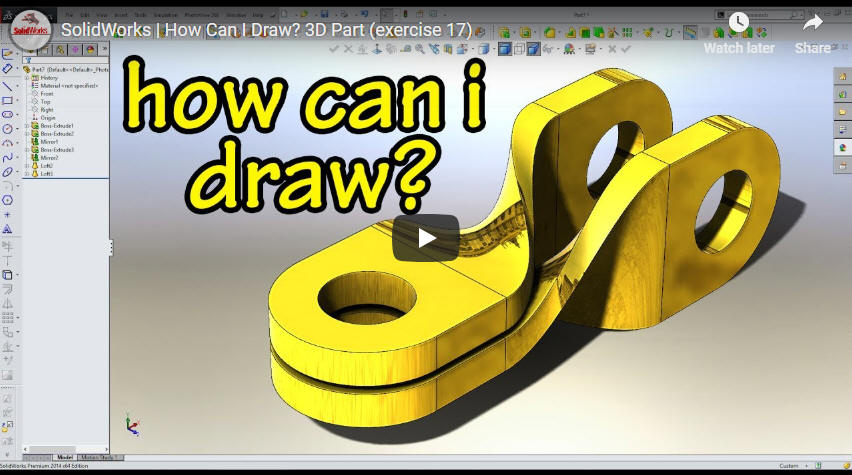Image resolution: width=852 pixels, height=475 pixels.
Task: Select the Spline sketch tool
Action: tap(7, 158)
